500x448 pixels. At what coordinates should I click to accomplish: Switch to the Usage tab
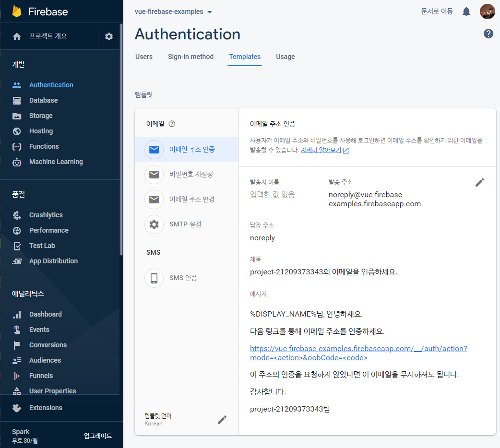[x=286, y=57]
